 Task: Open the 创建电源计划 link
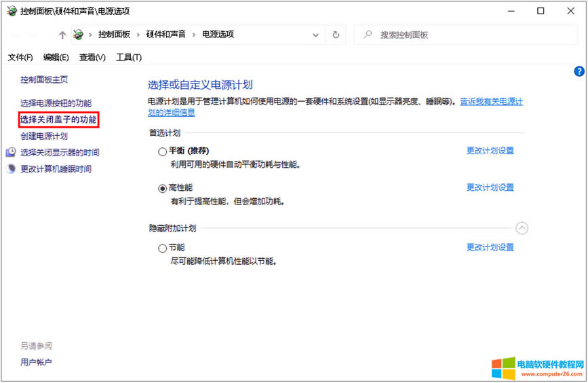tap(44, 136)
